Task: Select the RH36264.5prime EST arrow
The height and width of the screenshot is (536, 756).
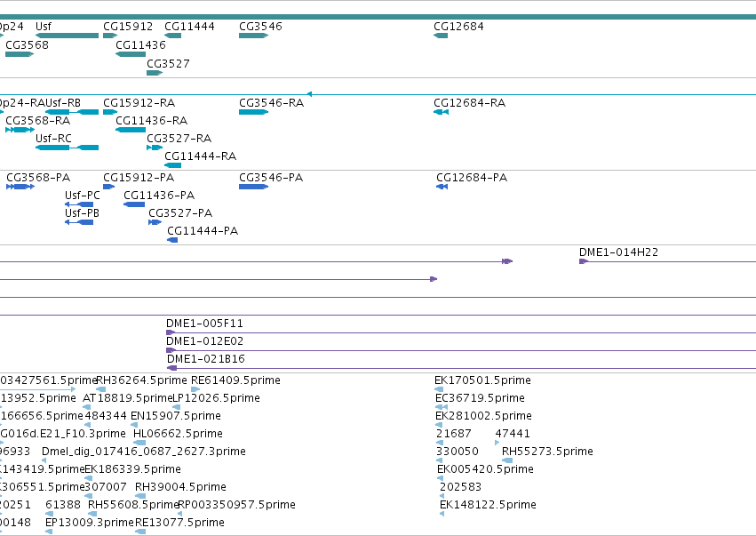Action: [100, 389]
